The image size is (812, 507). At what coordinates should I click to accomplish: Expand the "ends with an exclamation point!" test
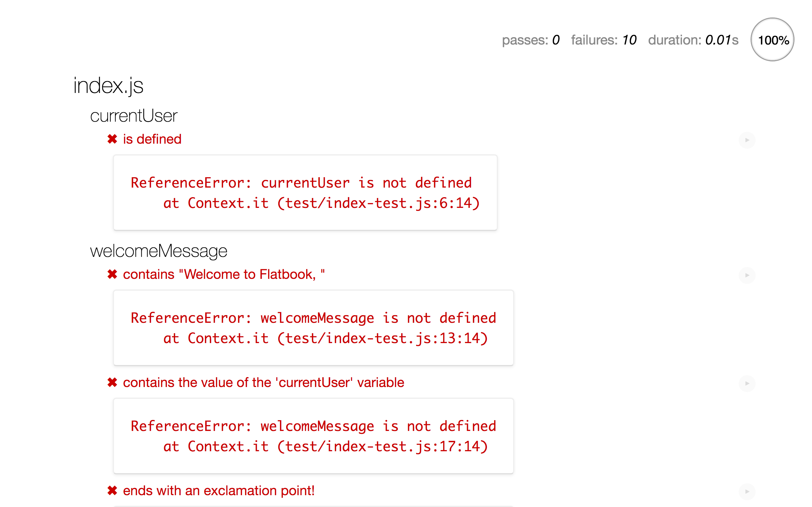click(219, 491)
